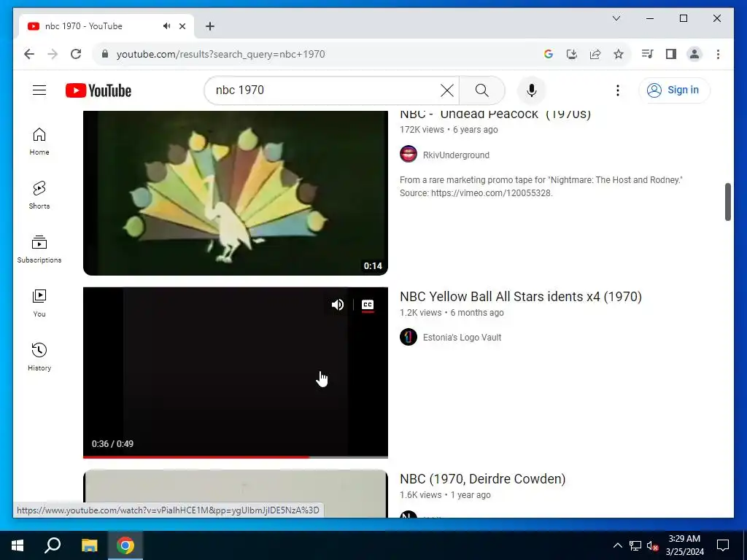The width and height of the screenshot is (747, 560).
Task: Select the 'nbc 1970 - YouTube' tab
Action: point(107,26)
